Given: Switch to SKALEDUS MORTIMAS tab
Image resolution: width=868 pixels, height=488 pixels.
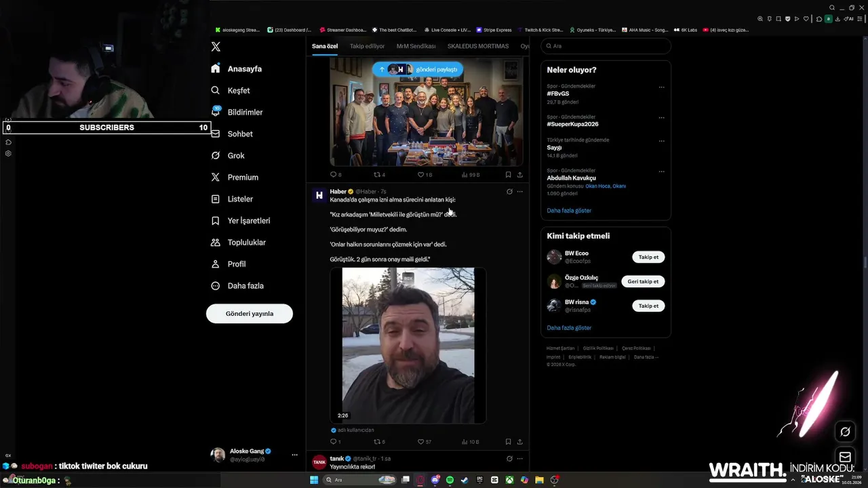Looking at the screenshot, I should [x=478, y=46].
